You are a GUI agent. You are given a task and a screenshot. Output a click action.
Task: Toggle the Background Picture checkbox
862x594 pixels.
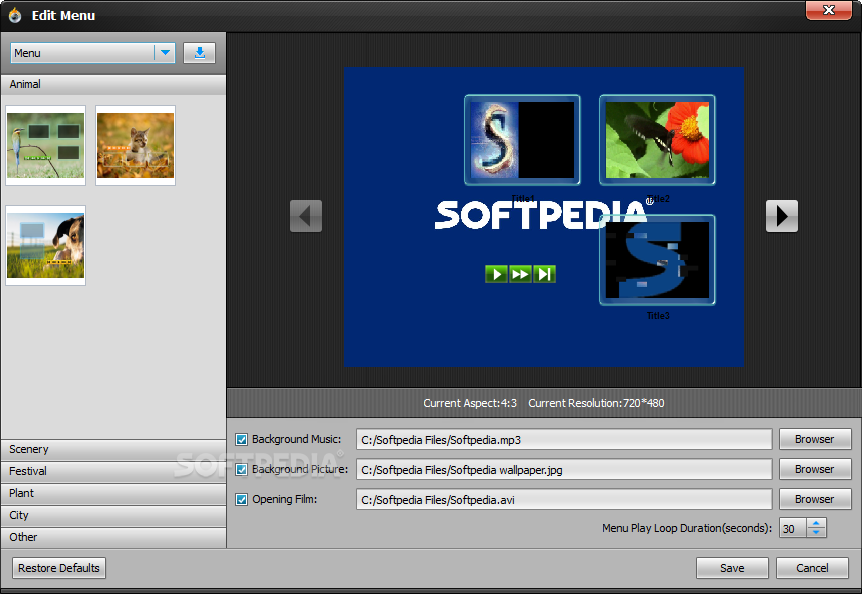(x=241, y=469)
